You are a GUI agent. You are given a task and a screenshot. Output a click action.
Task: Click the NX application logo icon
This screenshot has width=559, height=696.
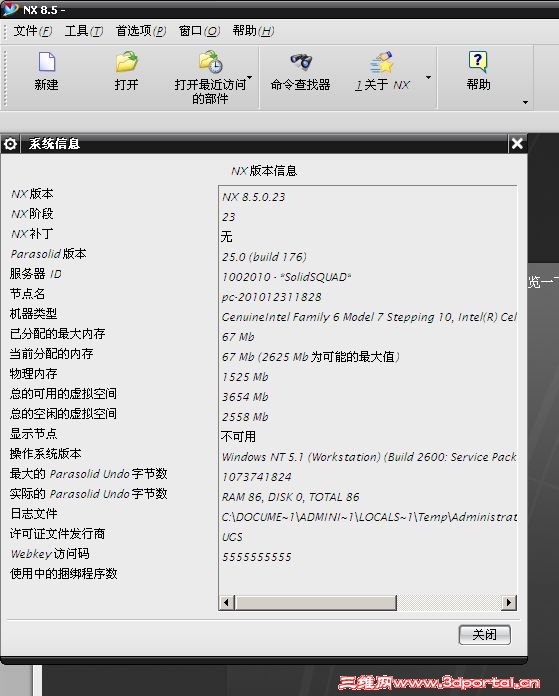tap(10, 8)
